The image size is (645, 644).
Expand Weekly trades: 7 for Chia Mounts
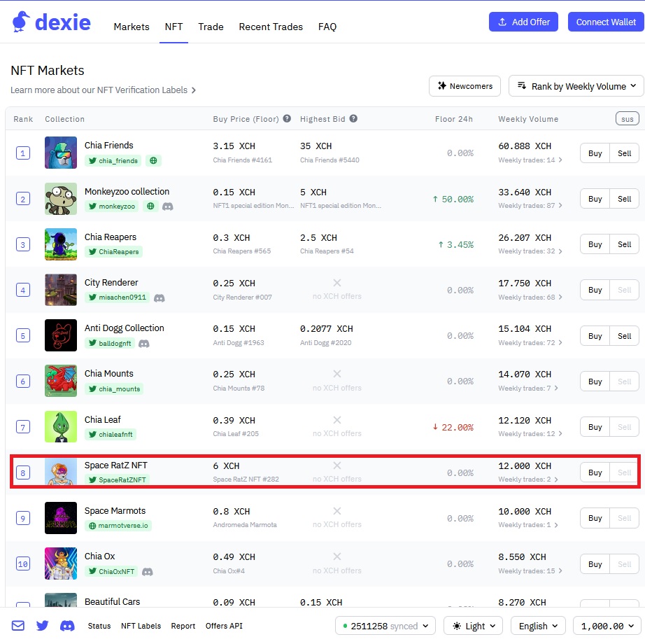point(527,388)
